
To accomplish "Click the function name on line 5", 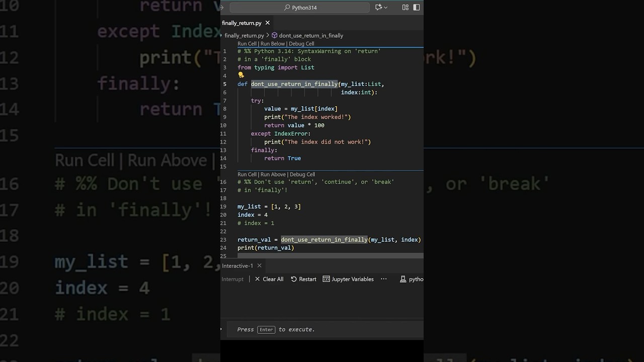I will click(294, 84).
